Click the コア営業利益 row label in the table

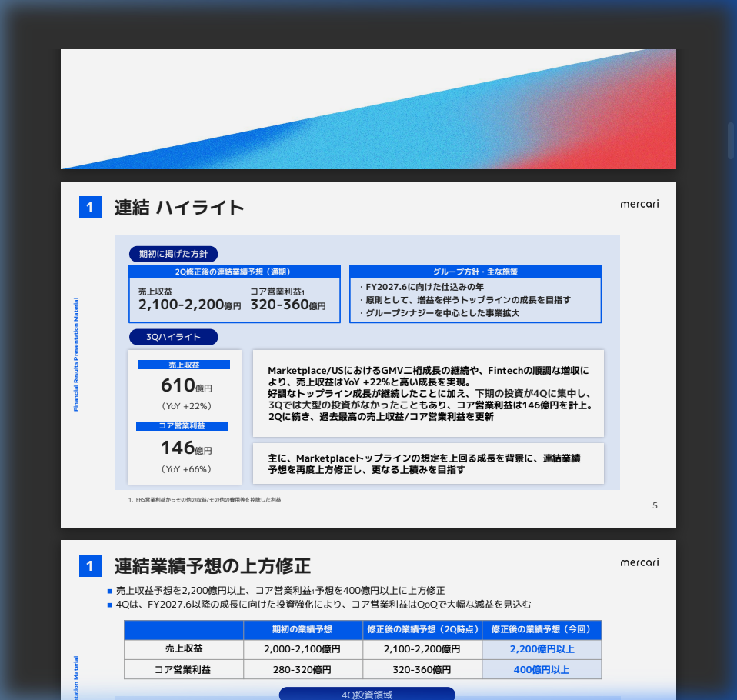click(183, 669)
